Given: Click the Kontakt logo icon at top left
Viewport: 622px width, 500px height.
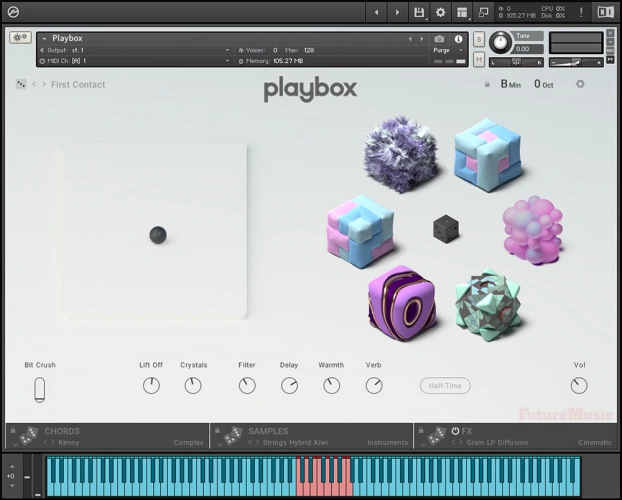Looking at the screenshot, I should [x=13, y=12].
